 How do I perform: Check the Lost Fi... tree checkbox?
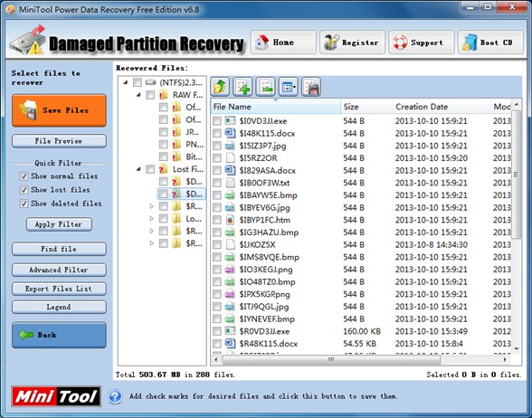(x=150, y=169)
